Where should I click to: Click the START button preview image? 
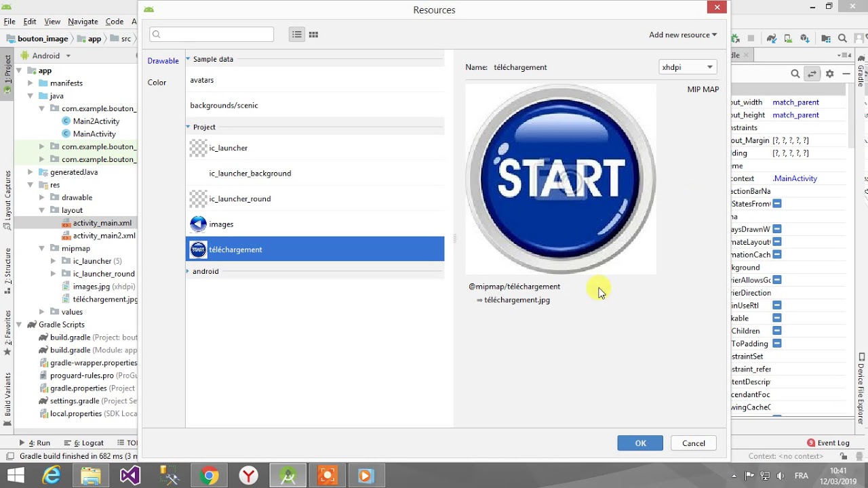(561, 180)
